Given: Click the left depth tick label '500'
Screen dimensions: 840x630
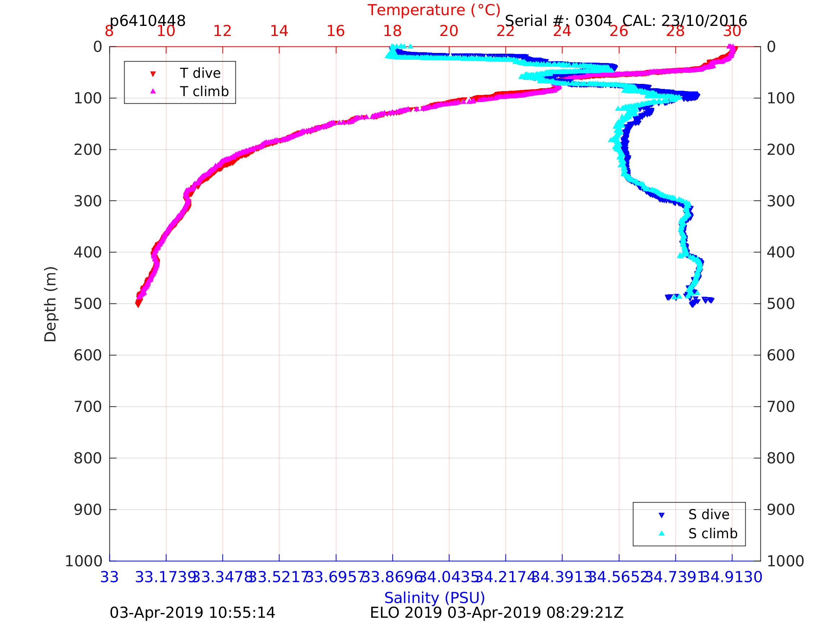Looking at the screenshot, I should pos(88,304).
